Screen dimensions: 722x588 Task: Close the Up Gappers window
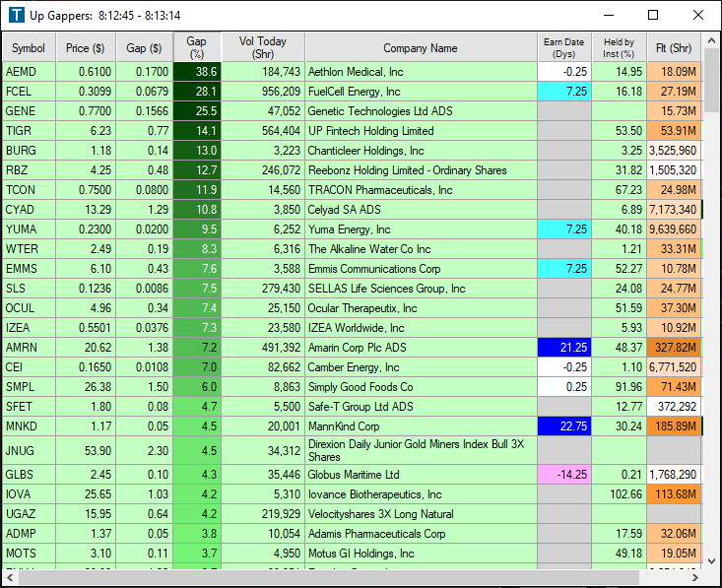(x=698, y=15)
